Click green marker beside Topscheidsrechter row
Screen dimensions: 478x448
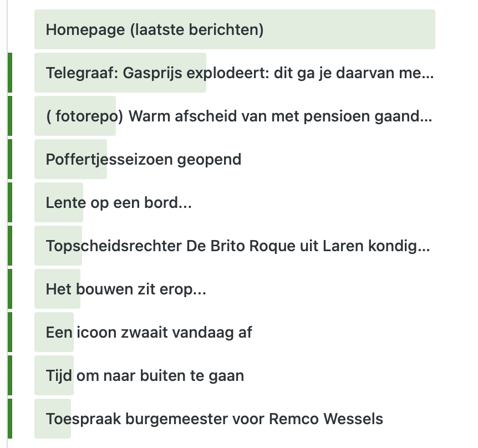[x=10, y=246]
